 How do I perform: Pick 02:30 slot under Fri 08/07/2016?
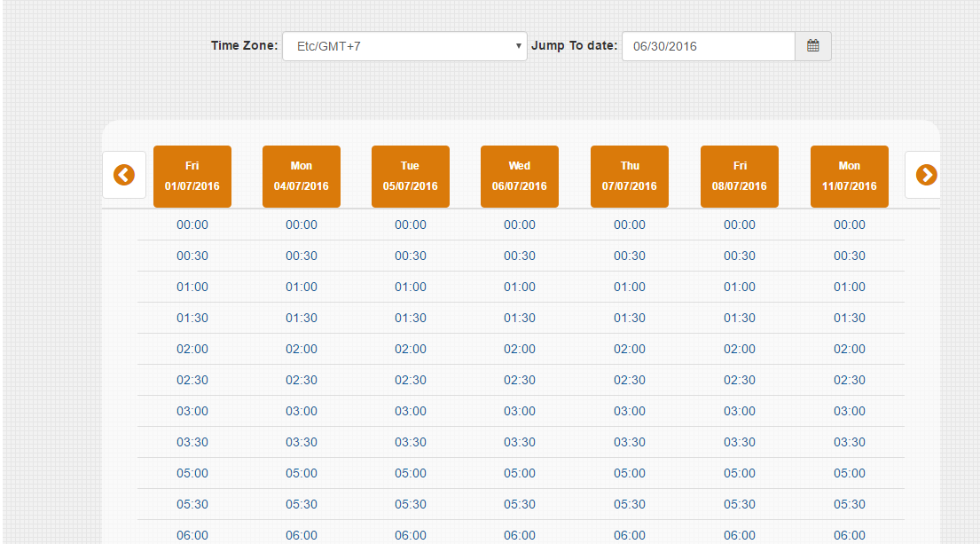pos(740,380)
